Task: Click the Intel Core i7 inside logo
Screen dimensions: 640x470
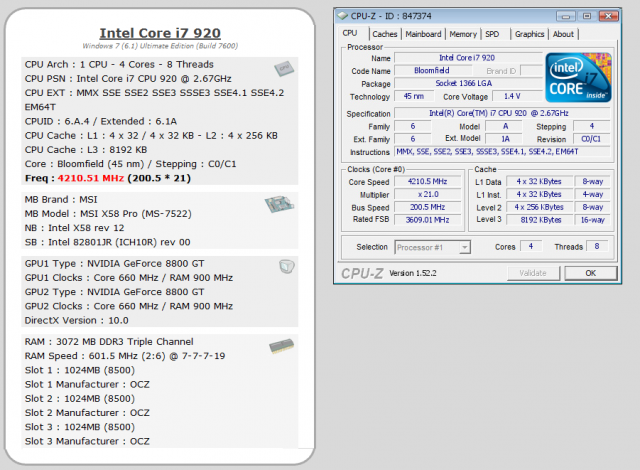Action: point(578,77)
